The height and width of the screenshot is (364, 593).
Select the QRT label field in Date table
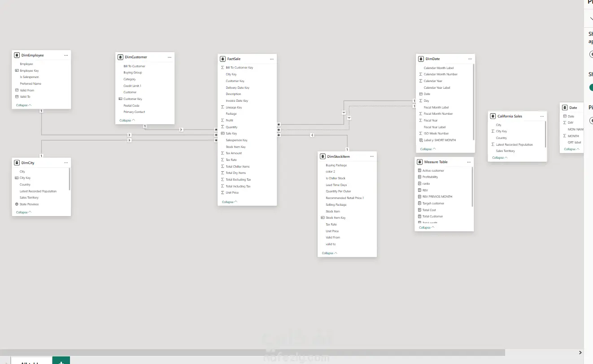pyautogui.click(x=575, y=143)
